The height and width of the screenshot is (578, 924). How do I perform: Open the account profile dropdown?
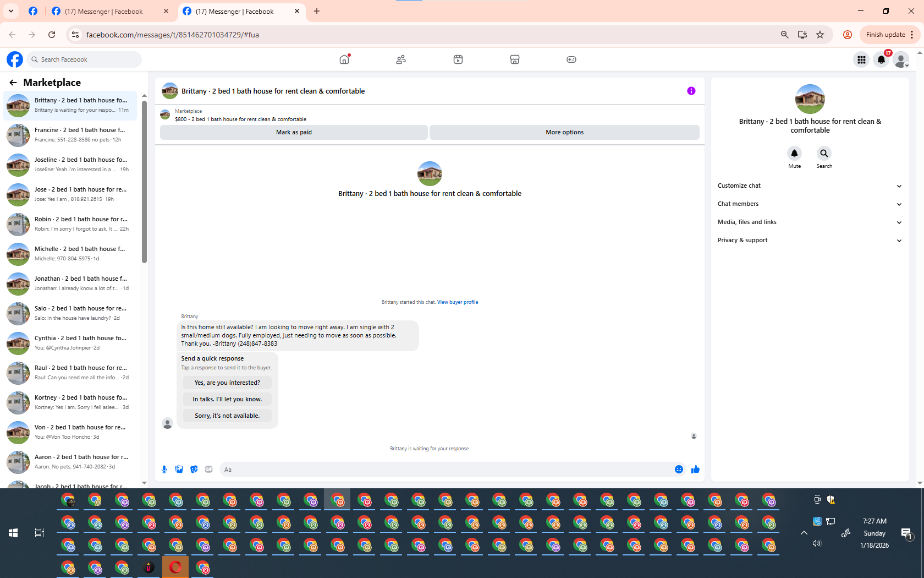(x=901, y=59)
